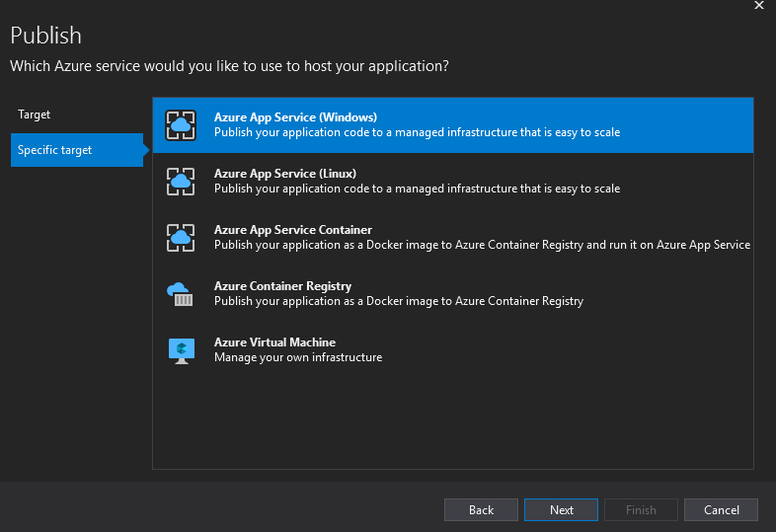Click the Azure Container Registry icon

point(181,293)
